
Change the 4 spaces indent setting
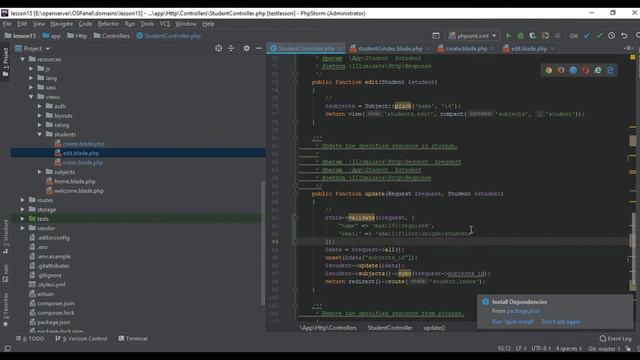coord(569,349)
